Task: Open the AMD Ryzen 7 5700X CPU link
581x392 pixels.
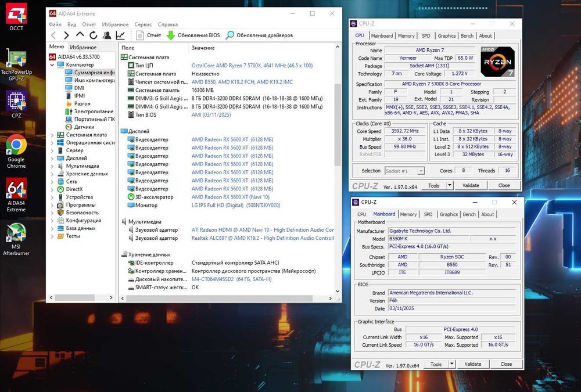Action: coord(252,65)
